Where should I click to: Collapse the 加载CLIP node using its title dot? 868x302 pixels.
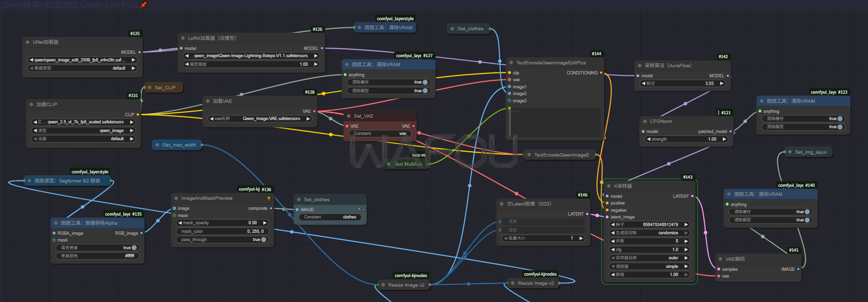(x=31, y=104)
